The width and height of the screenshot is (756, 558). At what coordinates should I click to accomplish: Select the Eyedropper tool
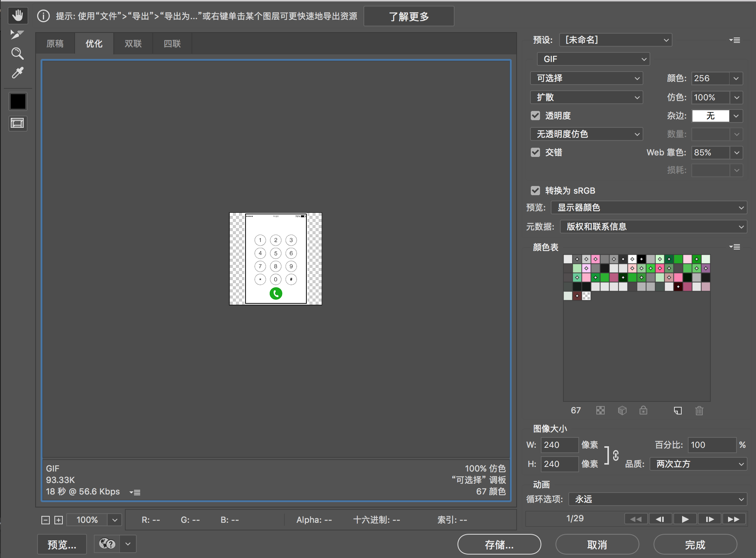(18, 73)
